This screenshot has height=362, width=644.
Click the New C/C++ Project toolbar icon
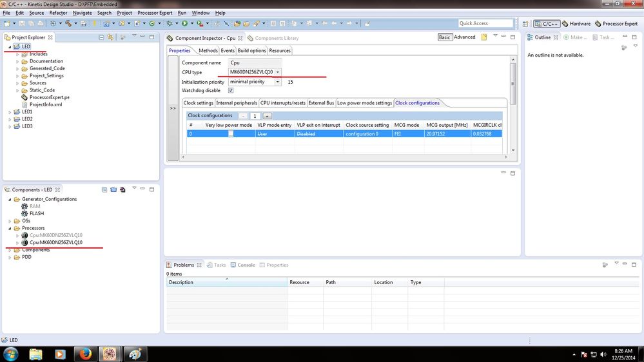pyautogui.click(x=106, y=23)
